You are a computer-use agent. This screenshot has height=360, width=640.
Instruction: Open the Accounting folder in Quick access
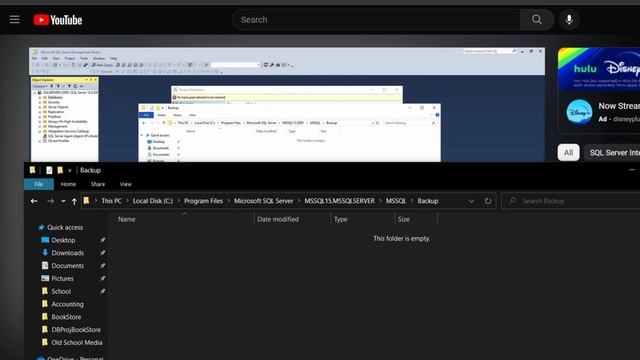click(67, 304)
